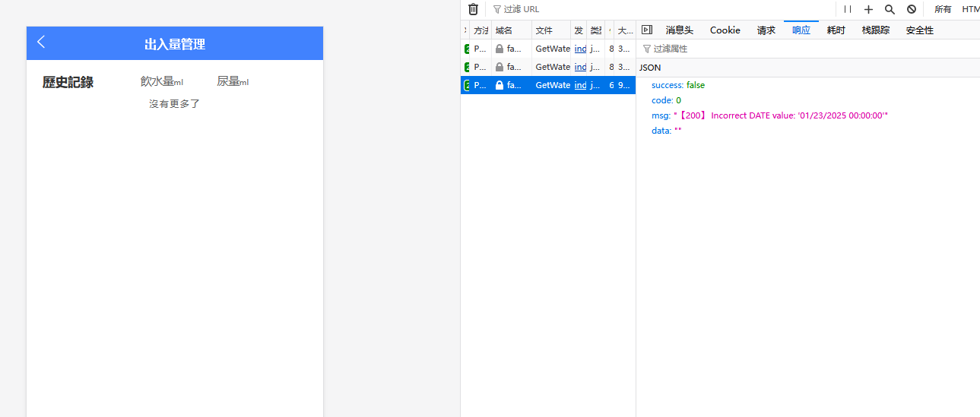Click the msg Incorrect DATE value line

tap(770, 115)
